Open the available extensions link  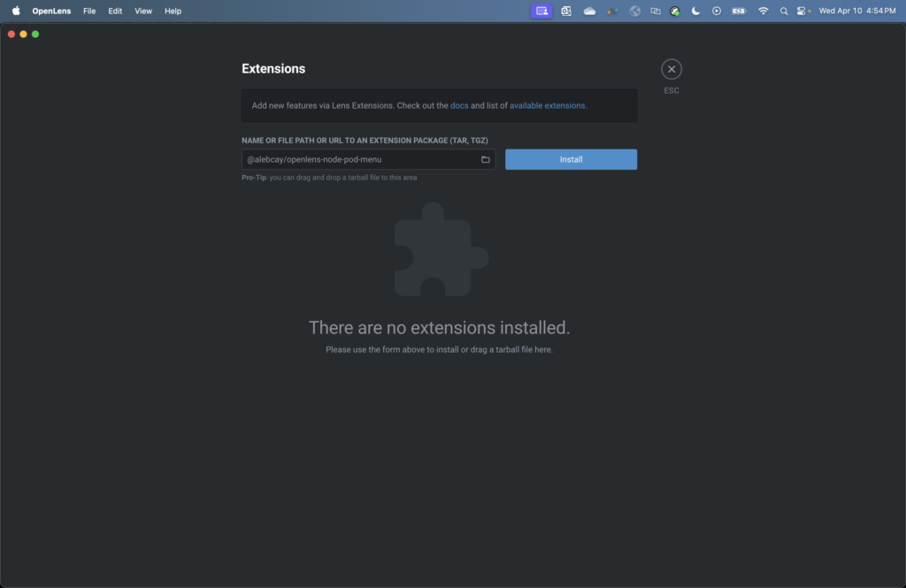[x=547, y=105]
